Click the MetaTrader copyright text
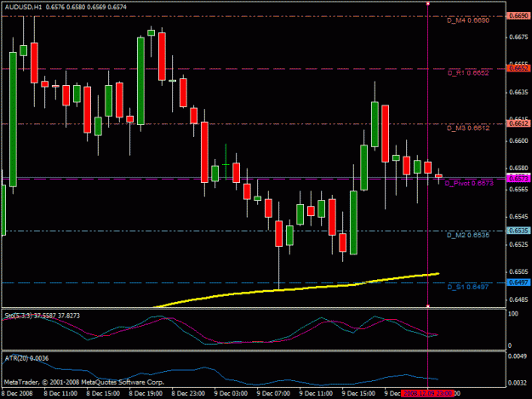532x399 pixels. point(84,382)
